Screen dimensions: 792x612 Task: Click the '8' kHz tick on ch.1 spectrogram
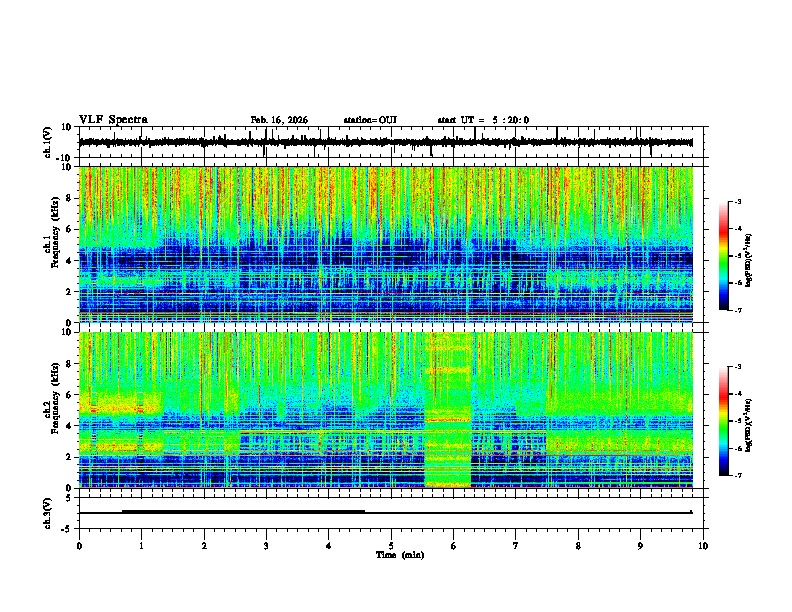69,198
